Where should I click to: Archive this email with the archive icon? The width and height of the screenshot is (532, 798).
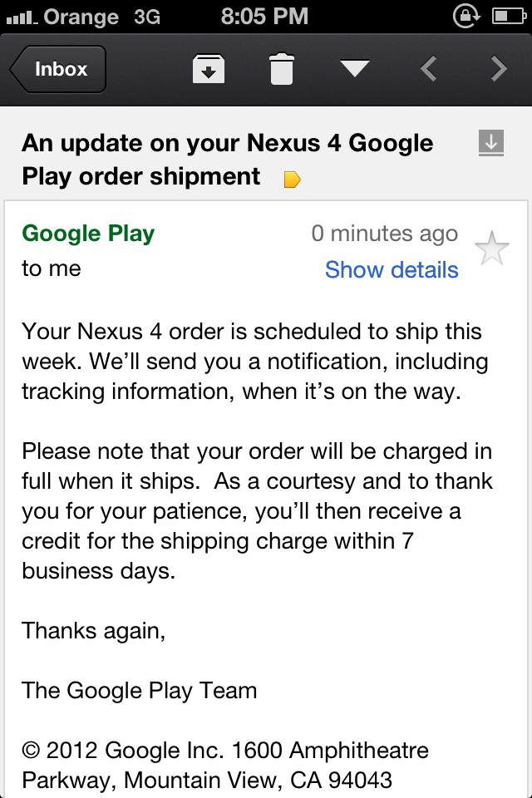(209, 69)
